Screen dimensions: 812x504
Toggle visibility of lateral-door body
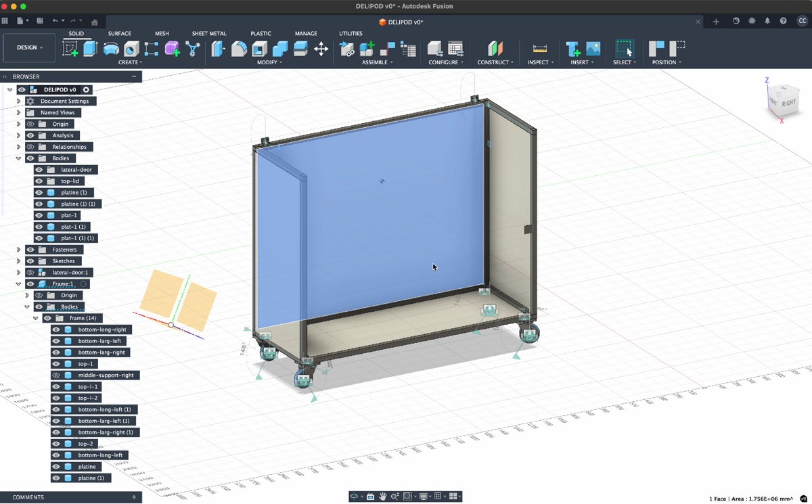click(x=39, y=170)
